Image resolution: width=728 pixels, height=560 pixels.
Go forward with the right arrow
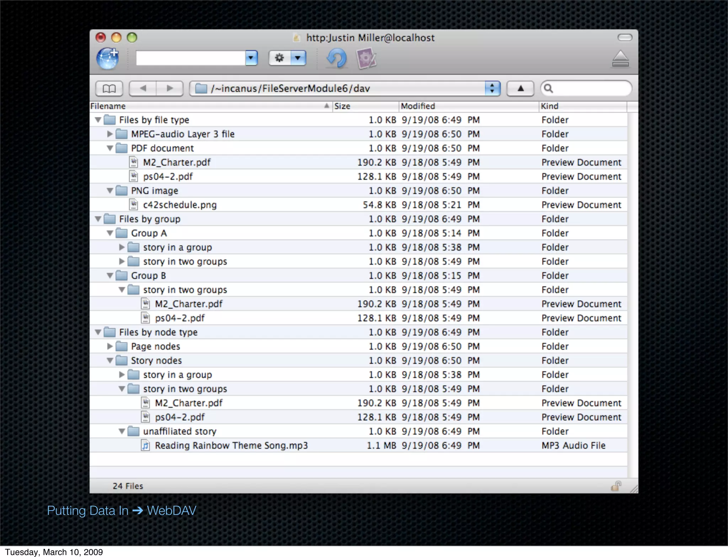170,88
